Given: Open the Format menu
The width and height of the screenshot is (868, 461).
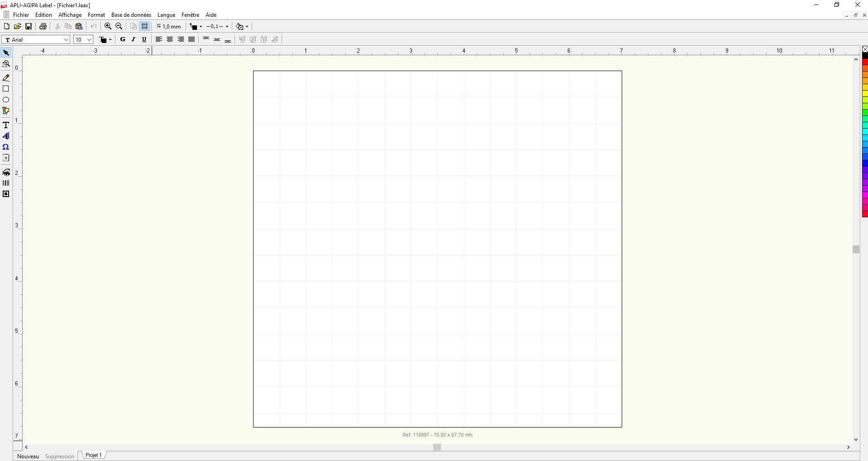Looking at the screenshot, I should (x=96, y=15).
